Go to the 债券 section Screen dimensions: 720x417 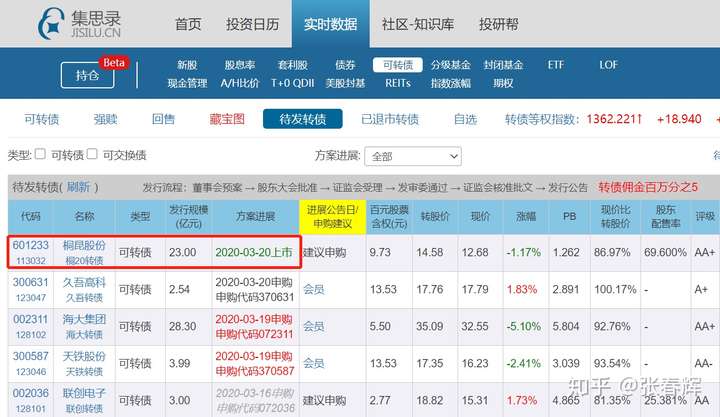click(345, 65)
